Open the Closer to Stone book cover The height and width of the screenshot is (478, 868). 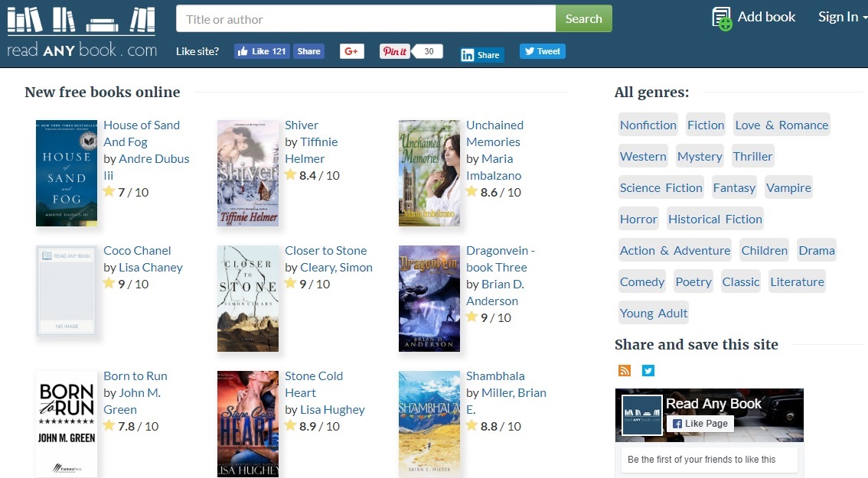(248, 299)
